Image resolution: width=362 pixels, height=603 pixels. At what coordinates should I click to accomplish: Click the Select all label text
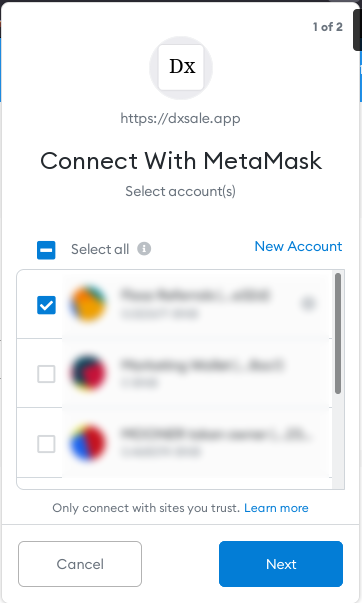[100, 249]
